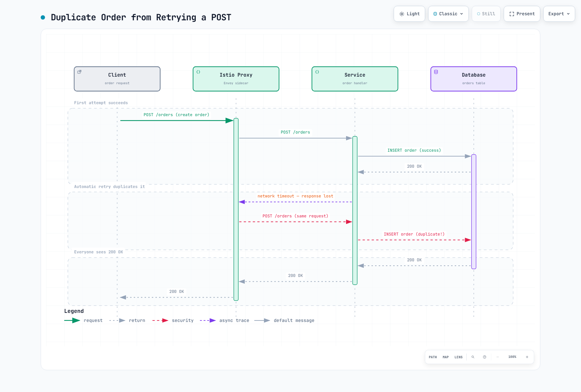Screen dimensions: 581x392
Task: Click the Service code brackets icon
Action: 317,72
